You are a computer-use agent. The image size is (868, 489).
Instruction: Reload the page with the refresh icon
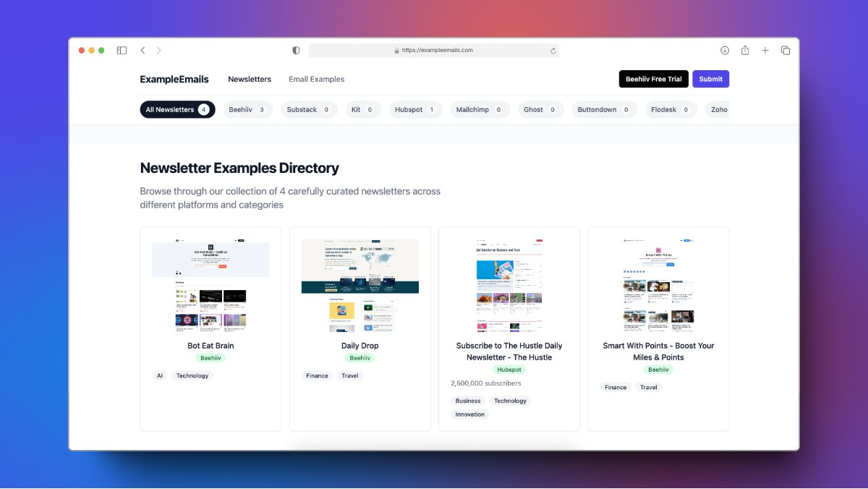coord(553,51)
